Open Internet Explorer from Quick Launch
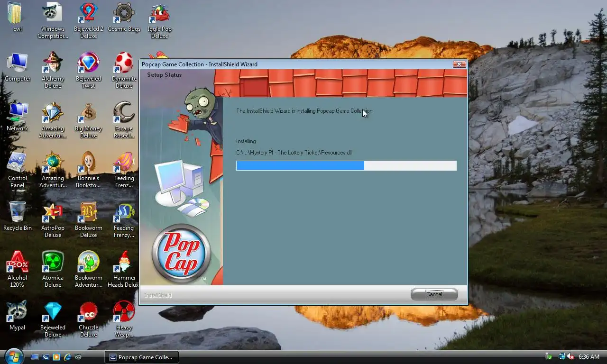This screenshot has height=364, width=607. 67,357
